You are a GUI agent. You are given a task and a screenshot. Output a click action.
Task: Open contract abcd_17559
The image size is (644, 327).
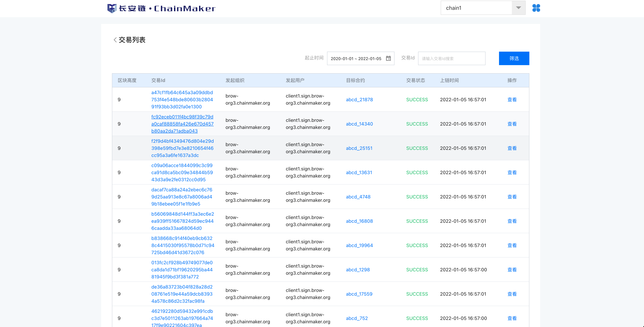[x=359, y=294]
